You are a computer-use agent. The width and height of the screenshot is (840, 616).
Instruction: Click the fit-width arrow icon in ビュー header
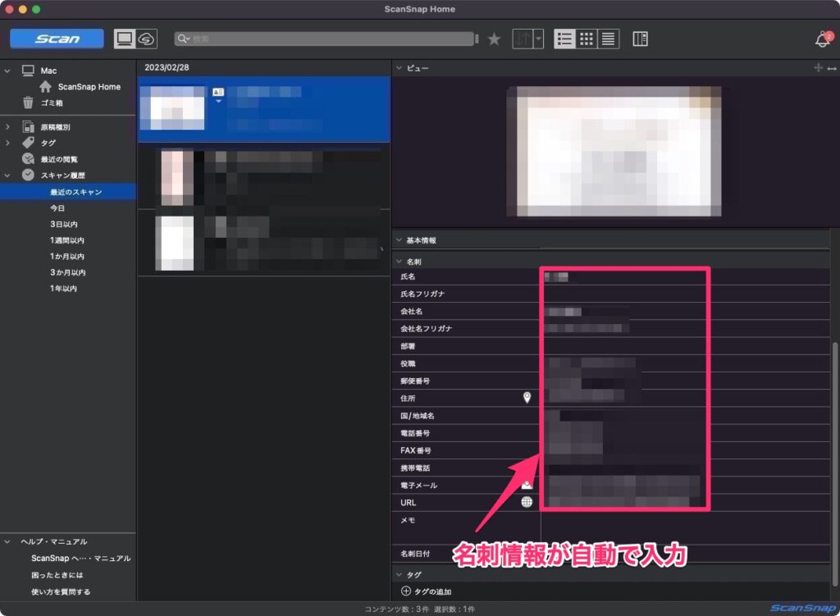tap(832, 68)
